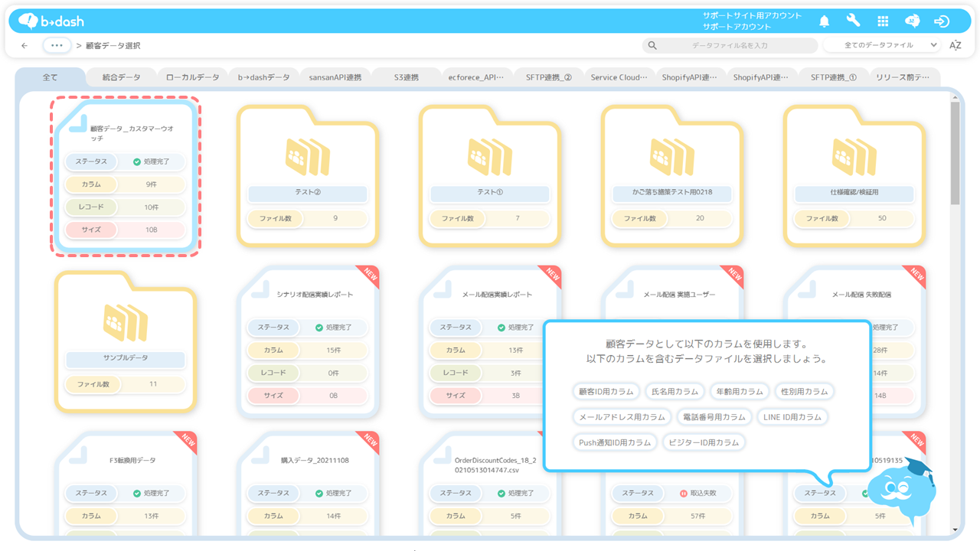Open the かご落ち施策テスト用0218 folder icon
The width and height of the screenshot is (980, 551).
(672, 156)
